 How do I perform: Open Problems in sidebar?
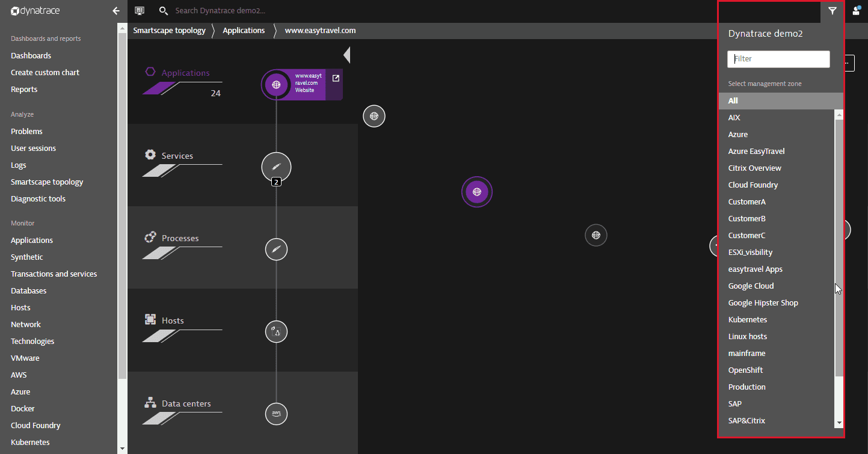pos(26,132)
